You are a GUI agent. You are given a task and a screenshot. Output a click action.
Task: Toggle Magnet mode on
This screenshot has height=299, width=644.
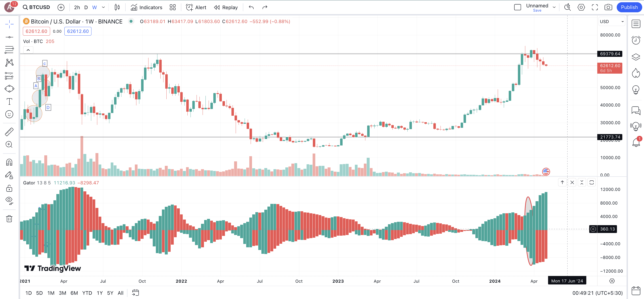pos(9,162)
